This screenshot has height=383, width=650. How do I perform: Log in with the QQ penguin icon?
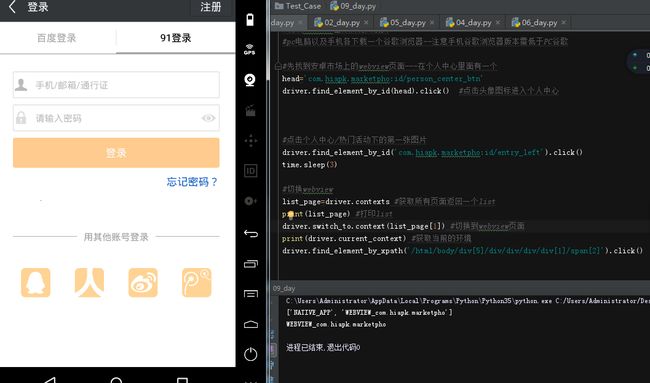[36, 283]
